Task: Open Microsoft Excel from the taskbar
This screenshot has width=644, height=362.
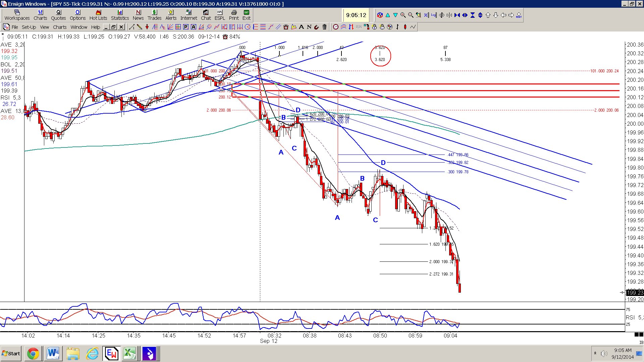Action: [x=129, y=354]
